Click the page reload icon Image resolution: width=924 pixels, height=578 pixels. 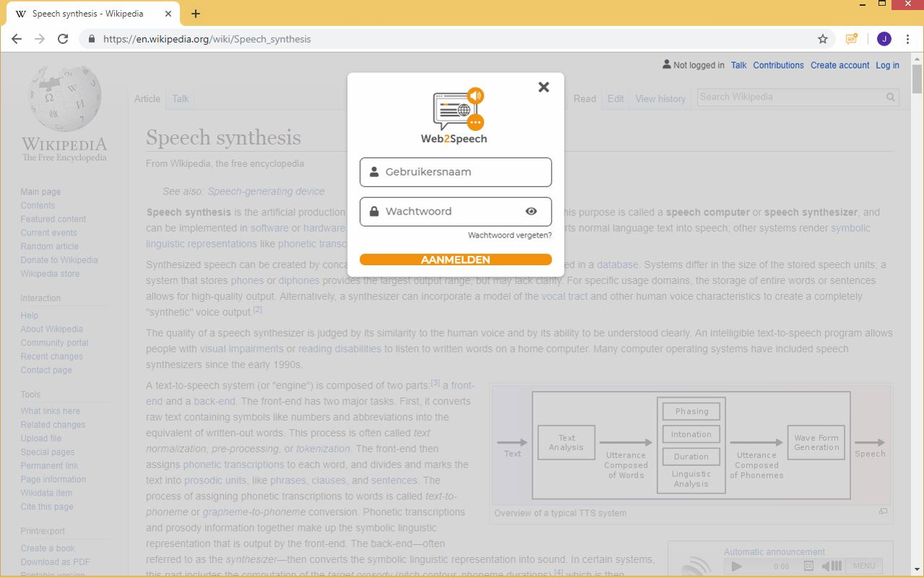pyautogui.click(x=63, y=39)
